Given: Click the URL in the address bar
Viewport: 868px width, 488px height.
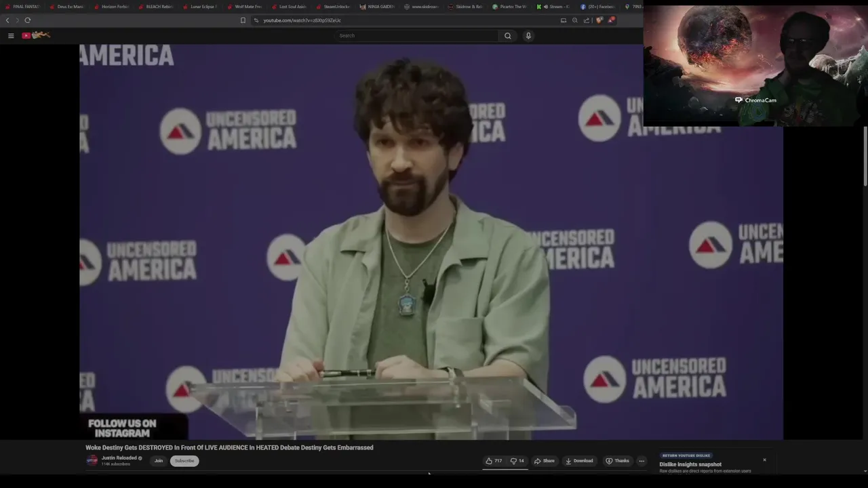Looking at the screenshot, I should coord(302,20).
